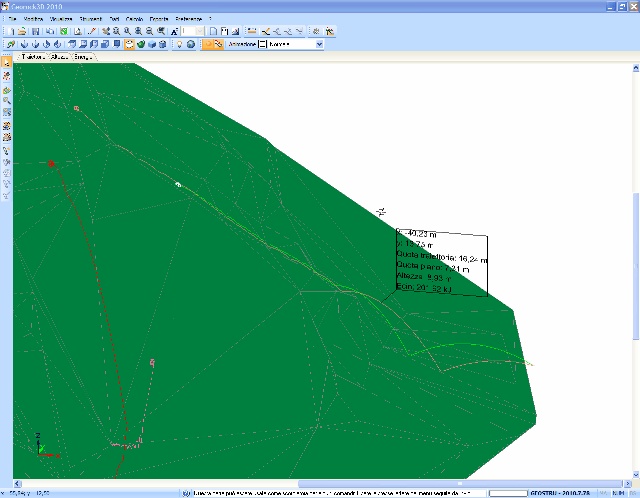Click the 'Altezza: 9,93 m' text
The height and width of the screenshot is (498, 640).
(x=424, y=277)
